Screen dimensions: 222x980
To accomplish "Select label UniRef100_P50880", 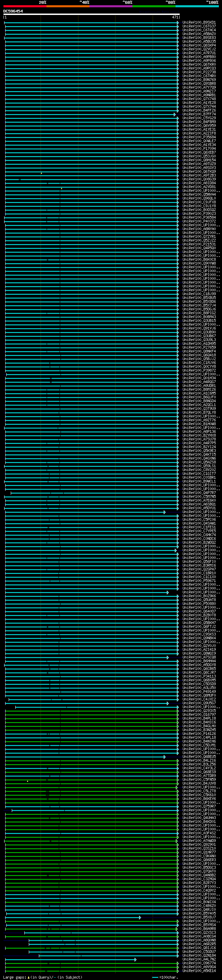I will pyautogui.click(x=199, y=604).
